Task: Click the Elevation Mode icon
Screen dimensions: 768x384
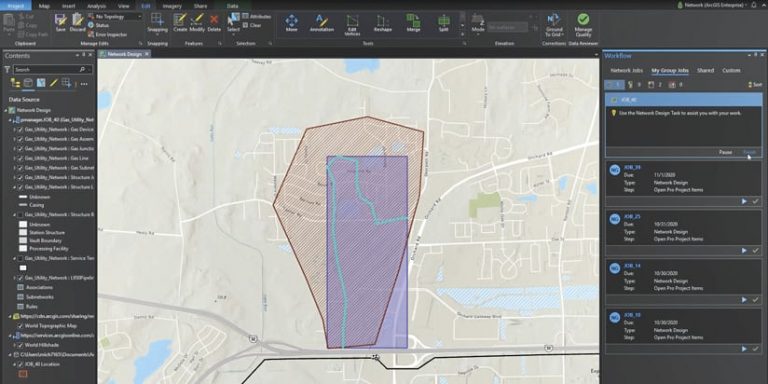Action: coord(478,20)
